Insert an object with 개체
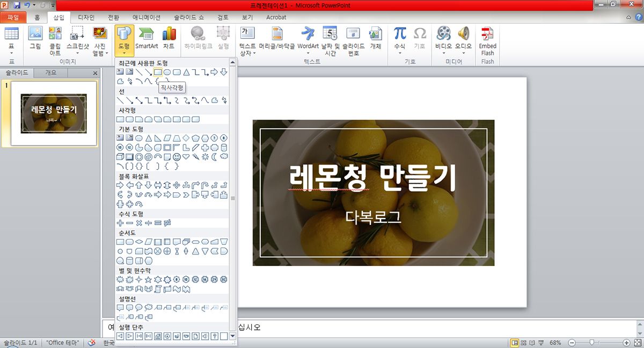Image resolution: width=644 pixels, height=348 pixels. click(376, 39)
